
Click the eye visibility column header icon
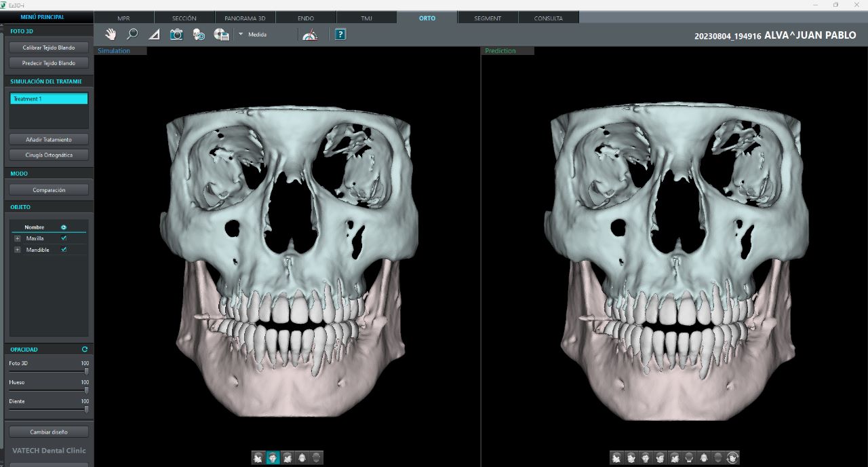tap(64, 227)
